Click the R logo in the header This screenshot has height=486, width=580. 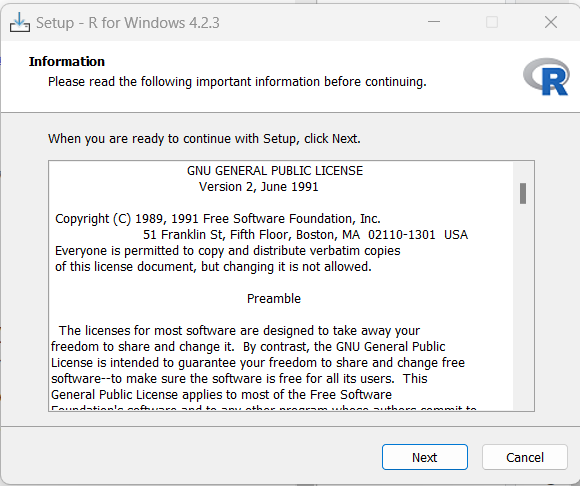coord(546,77)
